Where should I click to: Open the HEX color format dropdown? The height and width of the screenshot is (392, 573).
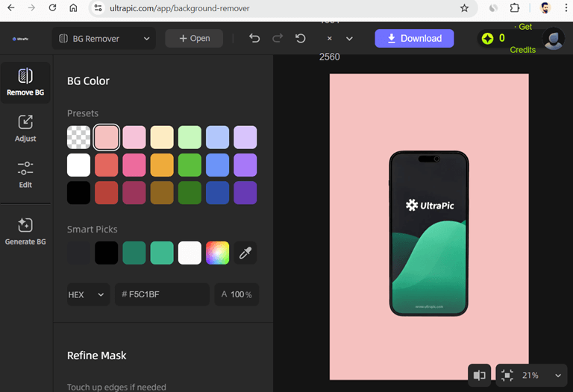click(x=88, y=294)
